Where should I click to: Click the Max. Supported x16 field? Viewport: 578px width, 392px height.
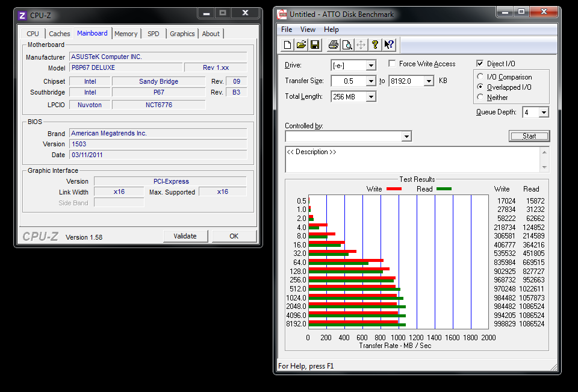point(223,191)
